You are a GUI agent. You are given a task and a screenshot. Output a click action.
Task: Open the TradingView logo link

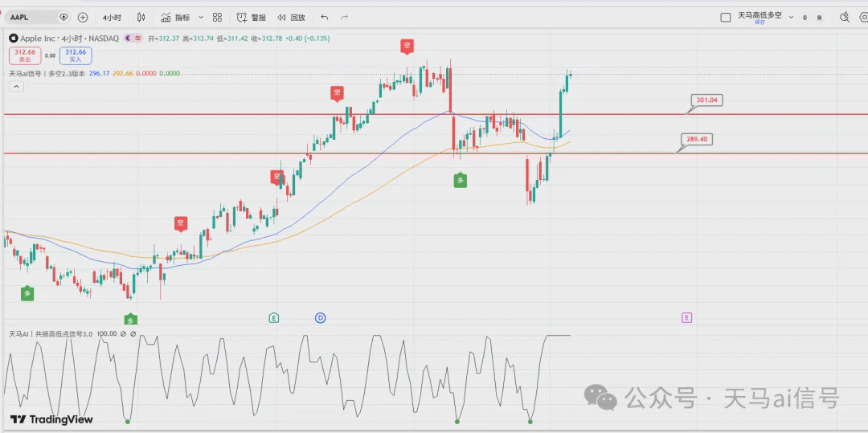coord(51,419)
